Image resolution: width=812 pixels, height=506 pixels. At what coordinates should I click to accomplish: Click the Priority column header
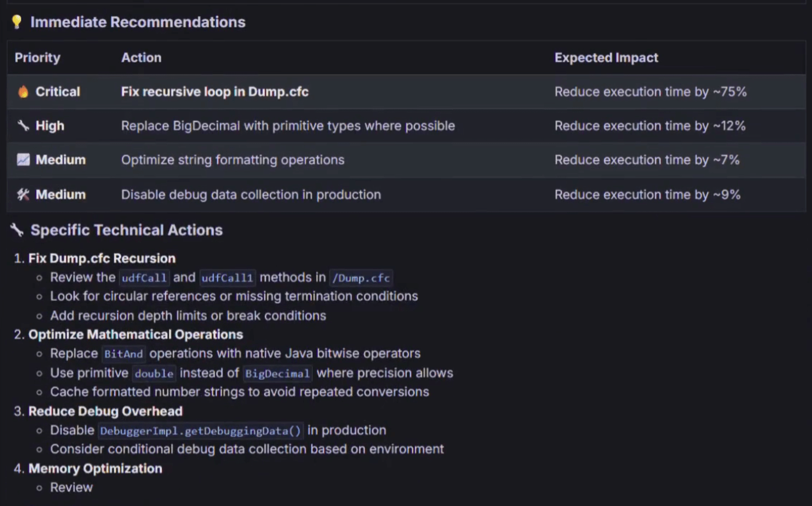pyautogui.click(x=38, y=58)
